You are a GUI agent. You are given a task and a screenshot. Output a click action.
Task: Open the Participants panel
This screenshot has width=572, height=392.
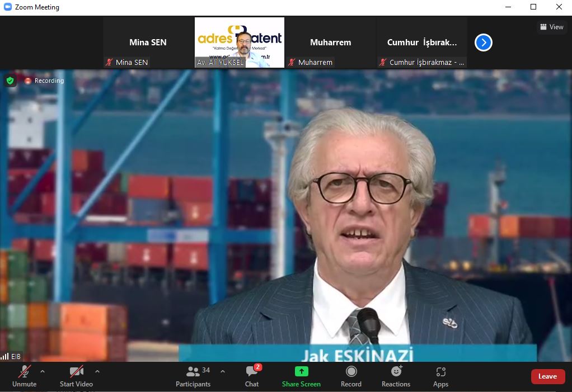point(193,376)
